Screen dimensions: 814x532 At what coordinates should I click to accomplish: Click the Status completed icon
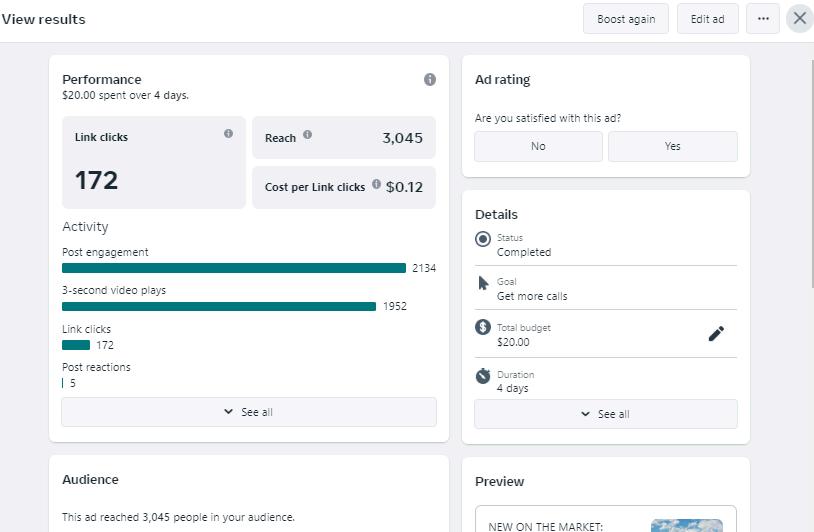point(483,239)
